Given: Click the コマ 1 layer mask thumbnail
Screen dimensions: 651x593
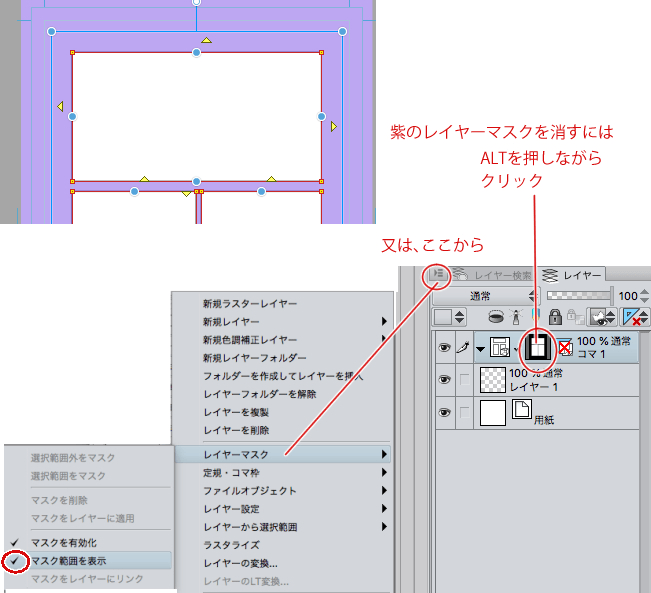Looking at the screenshot, I should 538,347.
